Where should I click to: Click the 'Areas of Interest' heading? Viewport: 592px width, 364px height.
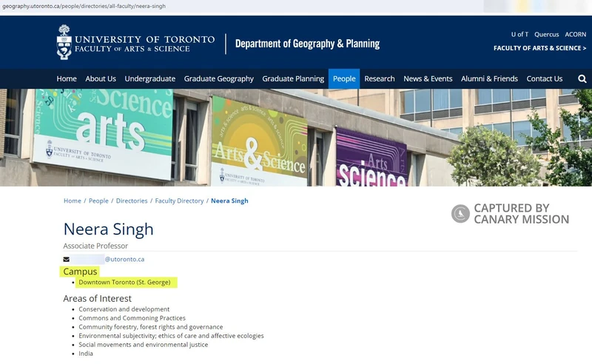[98, 298]
